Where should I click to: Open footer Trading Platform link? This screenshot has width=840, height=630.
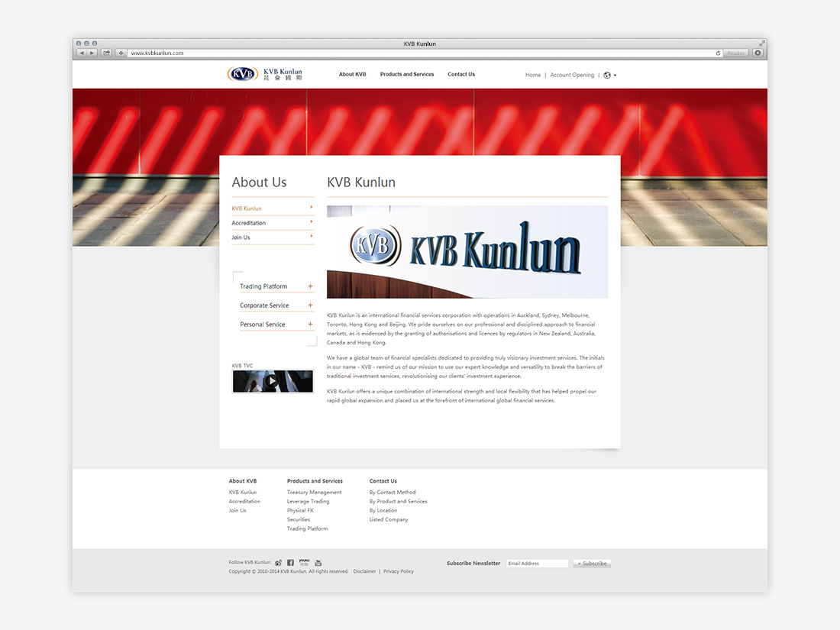(x=307, y=528)
